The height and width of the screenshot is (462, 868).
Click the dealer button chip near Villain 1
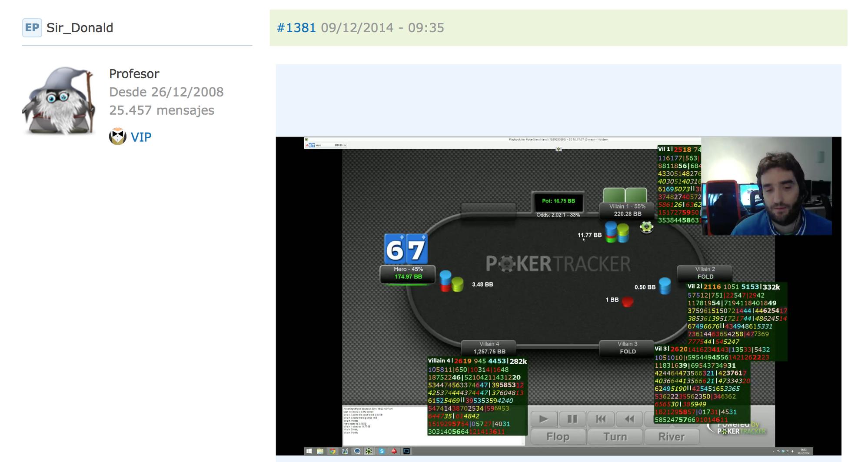point(646,227)
